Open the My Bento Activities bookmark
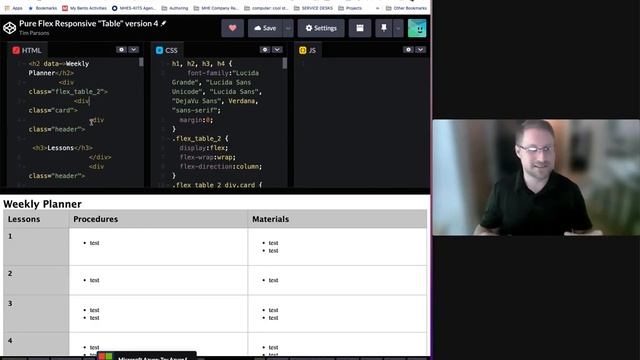This screenshot has width=640, height=360. 84,8
